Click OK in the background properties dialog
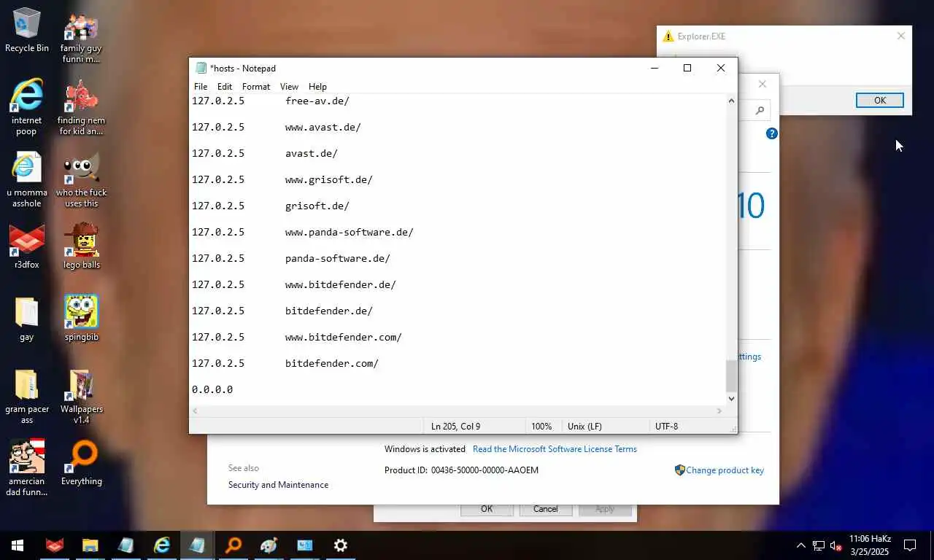The height and width of the screenshot is (560, 934). (x=487, y=509)
